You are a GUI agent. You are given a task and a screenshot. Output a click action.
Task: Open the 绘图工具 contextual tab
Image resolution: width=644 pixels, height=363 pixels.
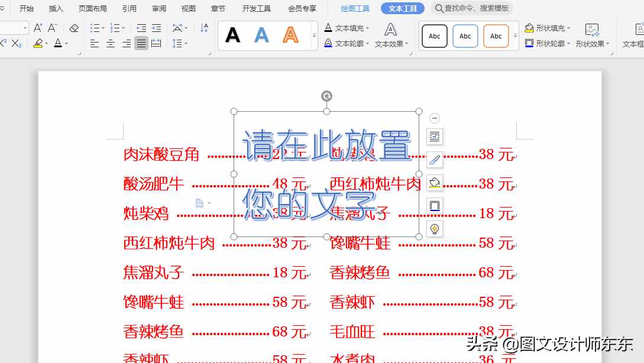pyautogui.click(x=354, y=8)
